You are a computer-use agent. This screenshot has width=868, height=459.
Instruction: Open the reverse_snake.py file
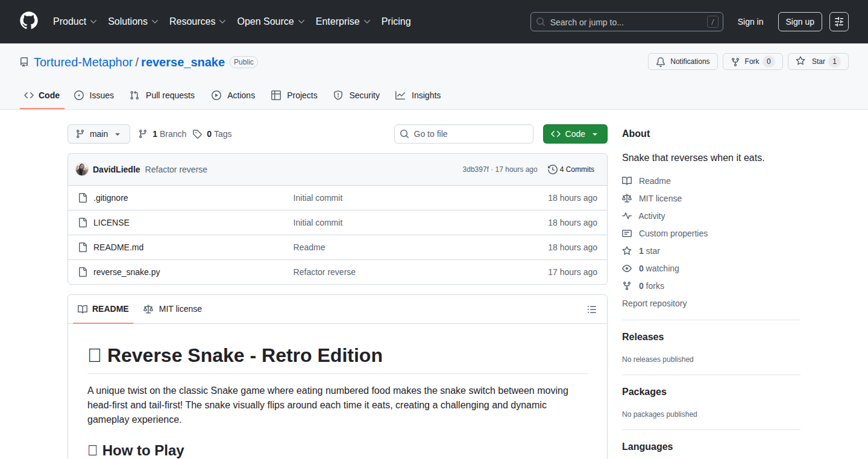127,272
